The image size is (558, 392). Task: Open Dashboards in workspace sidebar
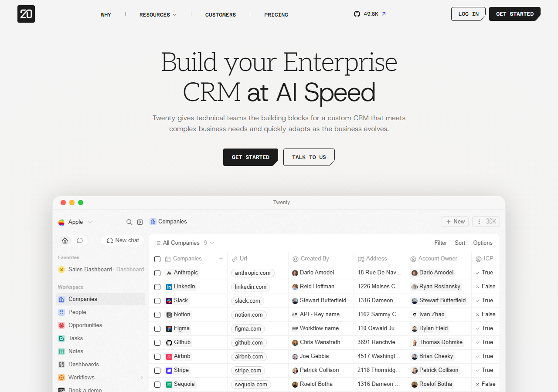(101, 365)
